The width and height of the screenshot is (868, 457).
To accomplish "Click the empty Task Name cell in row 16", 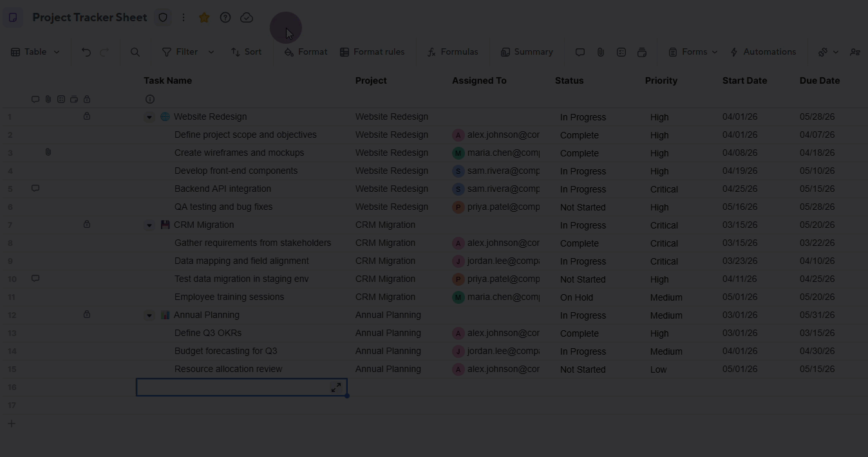I will pos(241,387).
